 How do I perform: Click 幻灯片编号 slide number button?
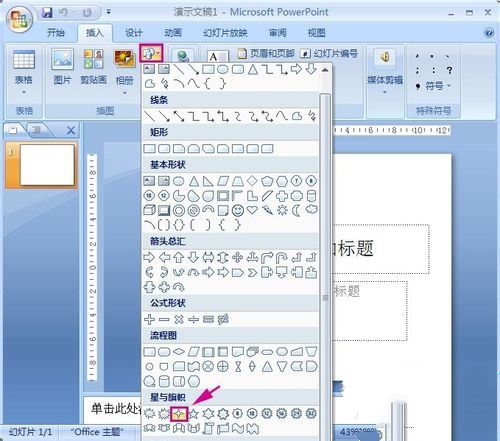[329, 53]
